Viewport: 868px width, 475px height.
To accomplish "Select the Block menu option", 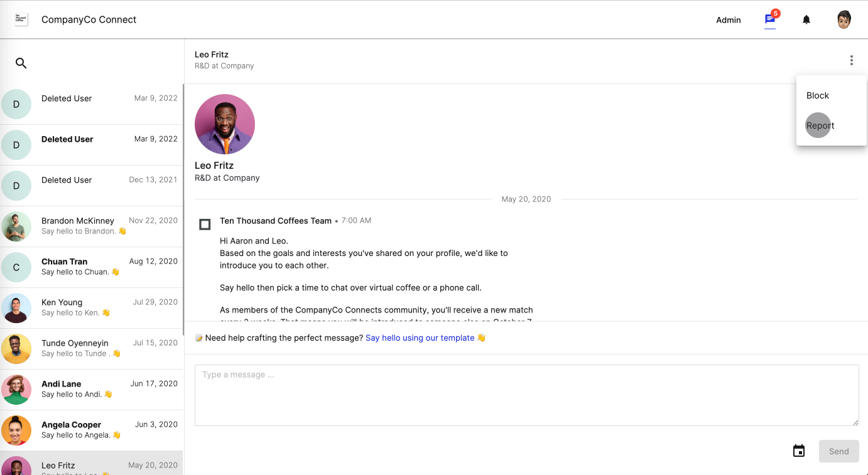I will point(831,95).
